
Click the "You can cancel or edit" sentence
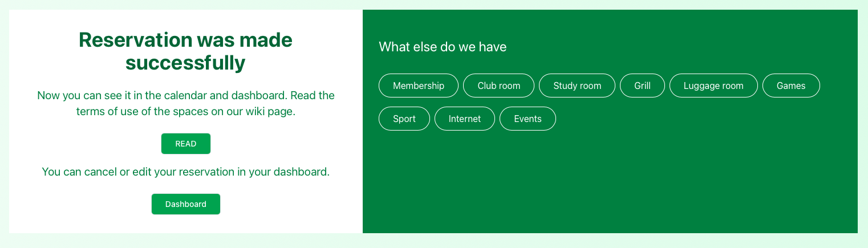pos(185,172)
